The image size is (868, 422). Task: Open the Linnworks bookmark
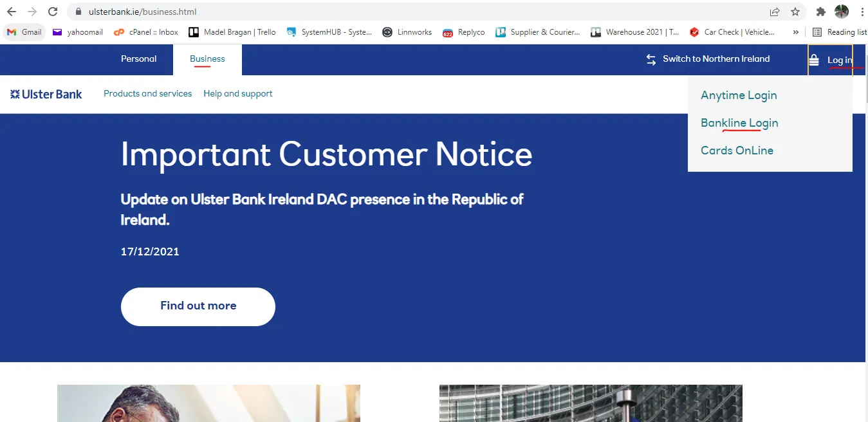tap(407, 32)
